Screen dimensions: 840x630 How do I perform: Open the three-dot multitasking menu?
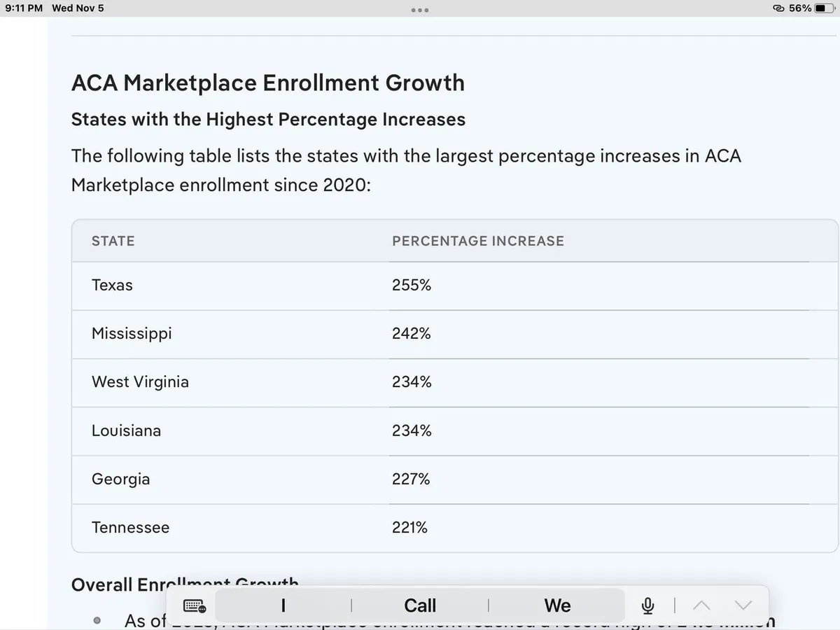(420, 10)
